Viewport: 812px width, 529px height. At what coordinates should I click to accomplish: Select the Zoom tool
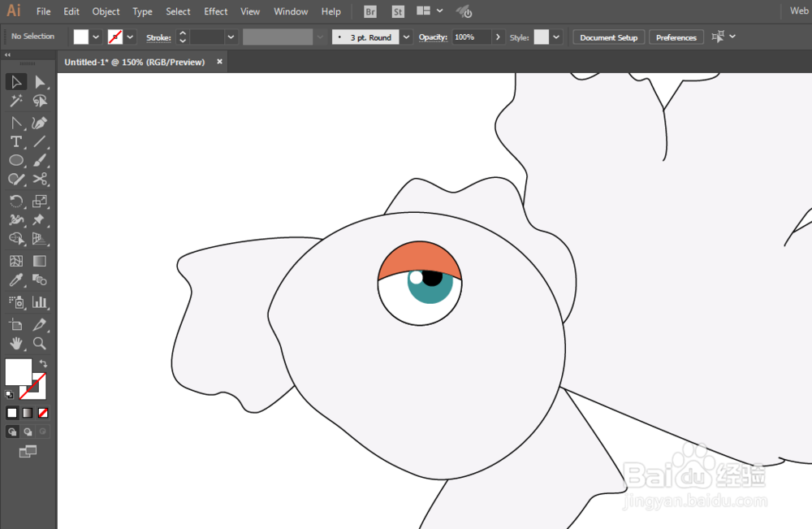click(39, 343)
